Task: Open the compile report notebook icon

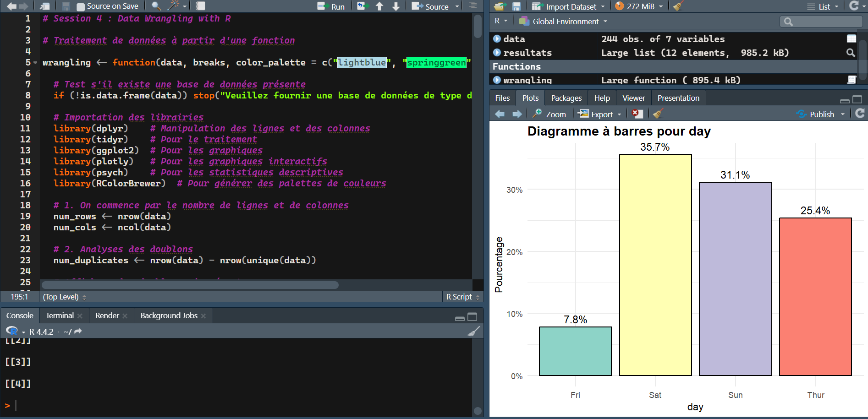Action: coord(200,6)
